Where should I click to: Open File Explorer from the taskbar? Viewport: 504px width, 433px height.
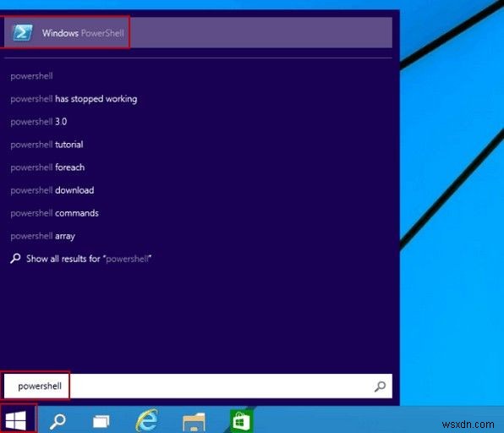194,422
